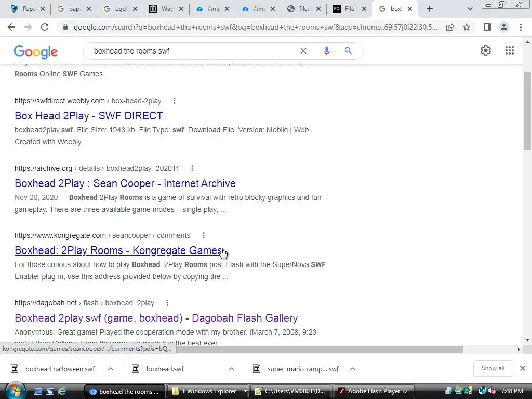Click the Google logo
Image resolution: width=532 pixels, height=399 pixels.
[36, 51]
